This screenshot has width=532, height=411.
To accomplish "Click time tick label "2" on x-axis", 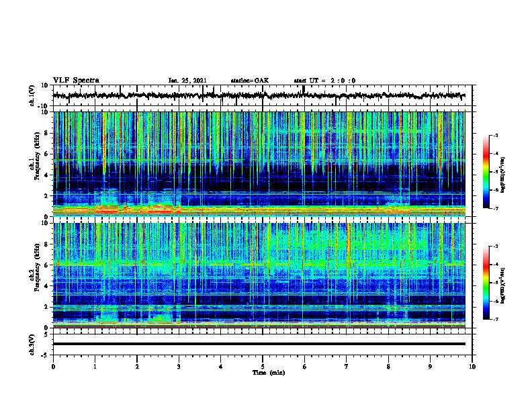I will (x=137, y=367).
